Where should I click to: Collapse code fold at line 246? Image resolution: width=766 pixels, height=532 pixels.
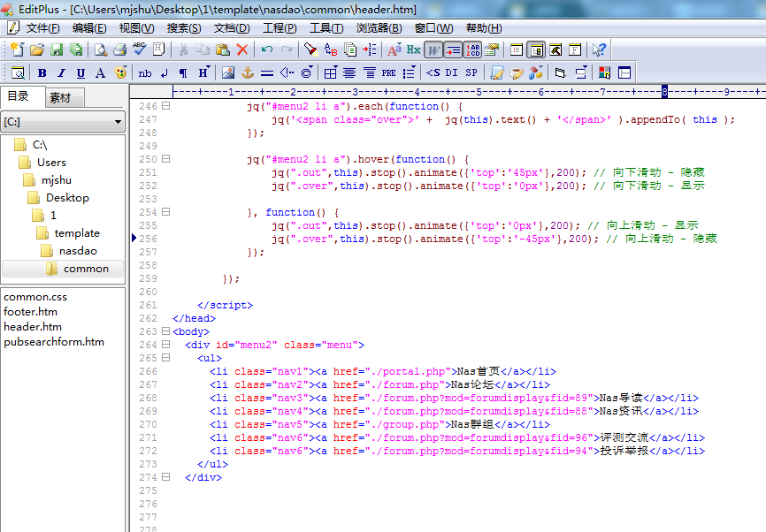(165, 105)
